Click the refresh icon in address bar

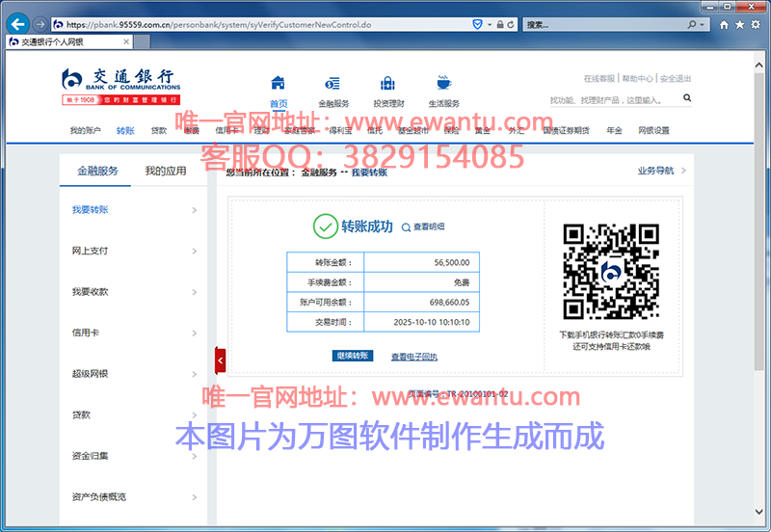coord(511,24)
